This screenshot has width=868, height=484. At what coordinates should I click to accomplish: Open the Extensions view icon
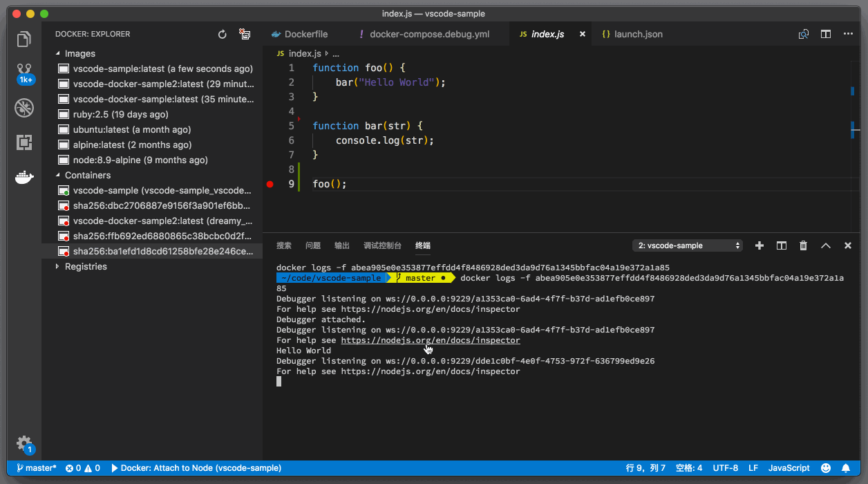(24, 142)
